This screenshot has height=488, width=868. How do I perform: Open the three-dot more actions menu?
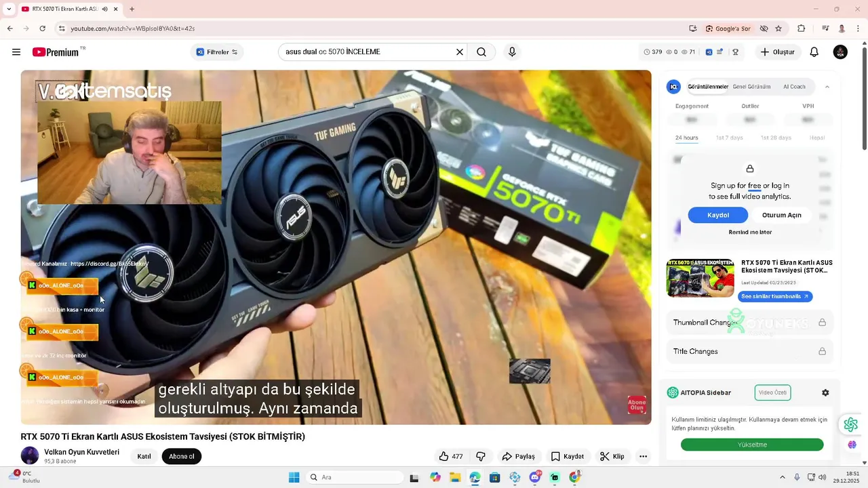pos(643,456)
